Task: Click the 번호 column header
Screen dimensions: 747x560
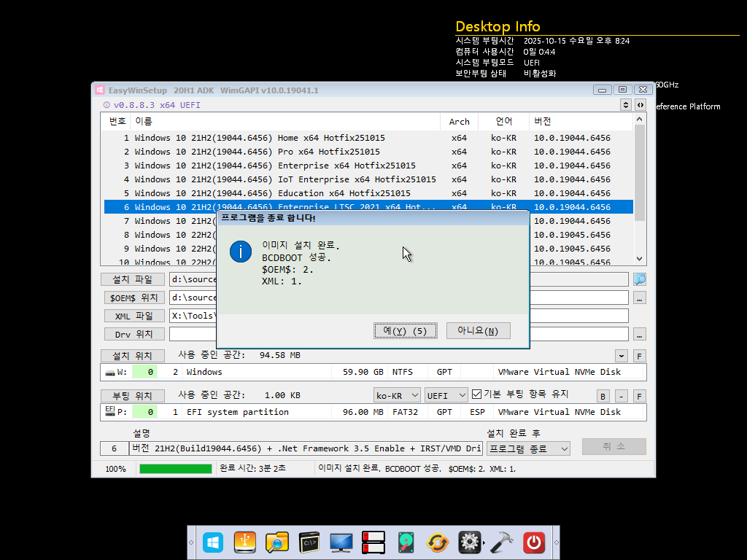Action: (x=117, y=122)
